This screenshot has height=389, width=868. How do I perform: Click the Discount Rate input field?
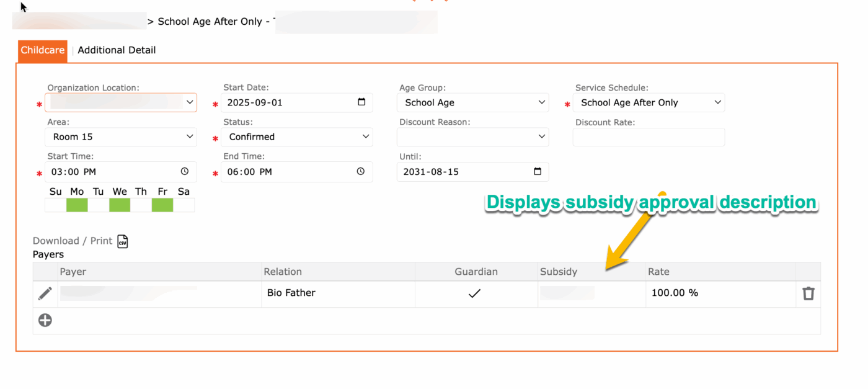point(649,137)
